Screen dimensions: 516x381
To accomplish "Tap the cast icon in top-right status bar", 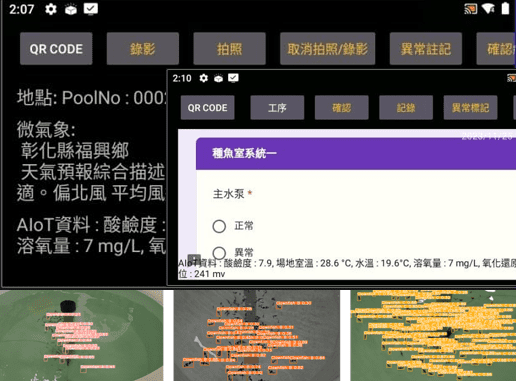I will pyautogui.click(x=471, y=9).
